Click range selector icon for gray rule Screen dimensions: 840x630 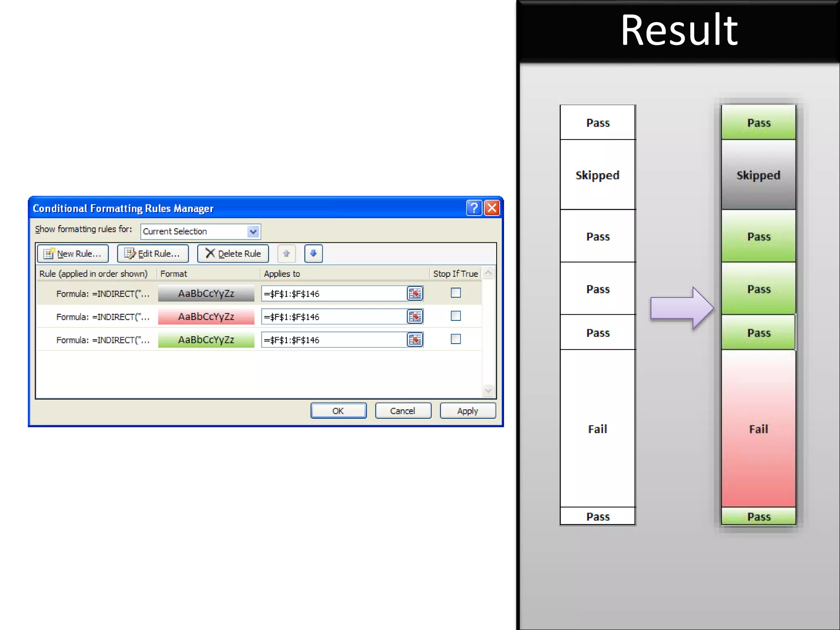[x=415, y=294]
